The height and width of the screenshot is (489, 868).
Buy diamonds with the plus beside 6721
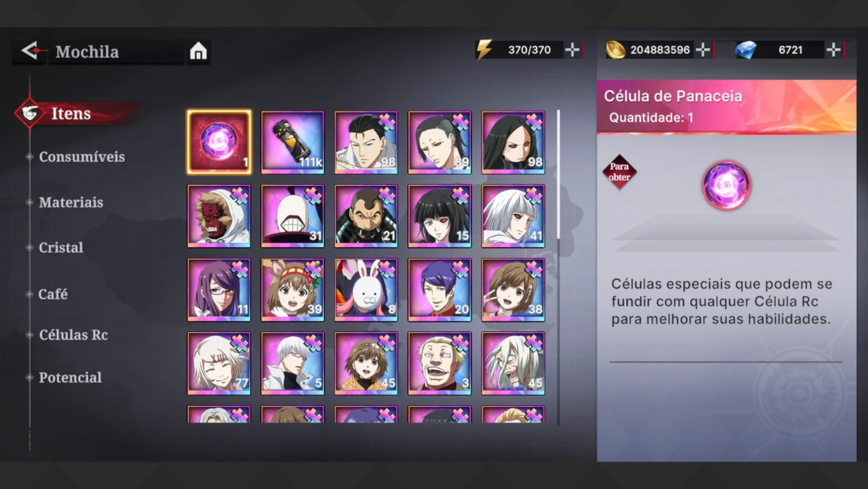coord(835,50)
